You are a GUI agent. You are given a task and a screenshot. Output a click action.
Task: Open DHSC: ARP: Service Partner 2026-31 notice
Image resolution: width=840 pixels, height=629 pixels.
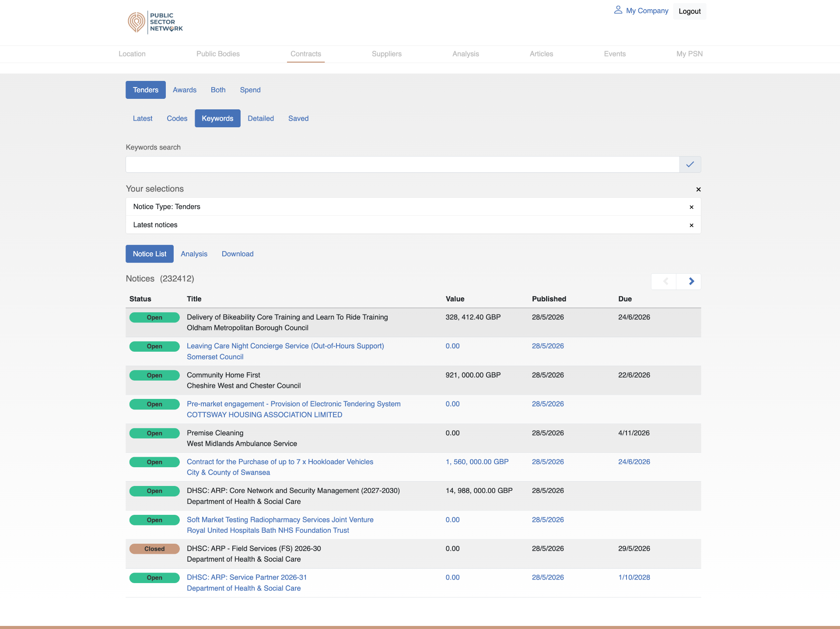coord(247,577)
